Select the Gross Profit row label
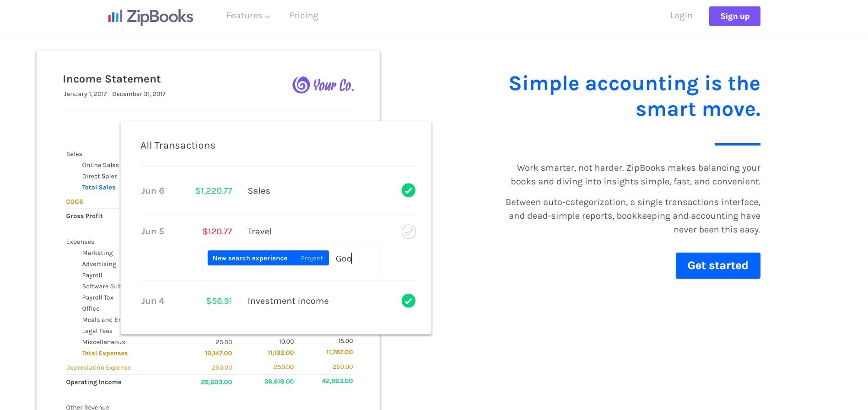This screenshot has width=868, height=410. [x=84, y=216]
